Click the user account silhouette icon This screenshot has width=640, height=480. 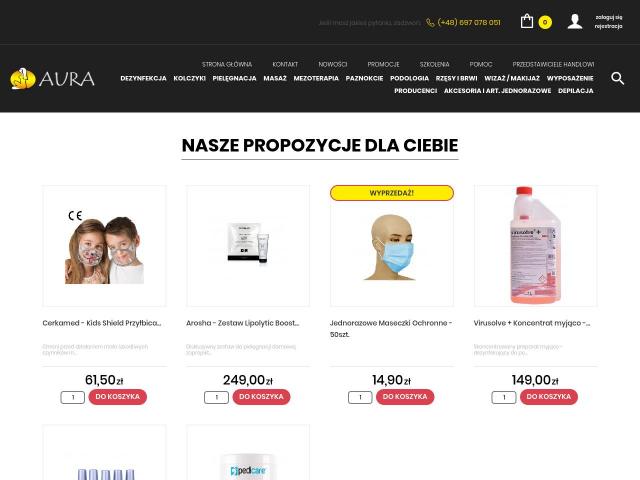pos(575,21)
